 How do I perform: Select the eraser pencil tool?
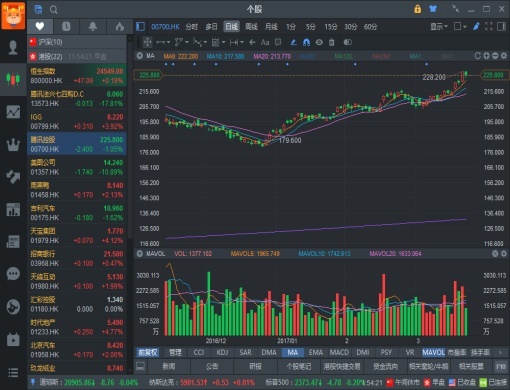pos(293,42)
